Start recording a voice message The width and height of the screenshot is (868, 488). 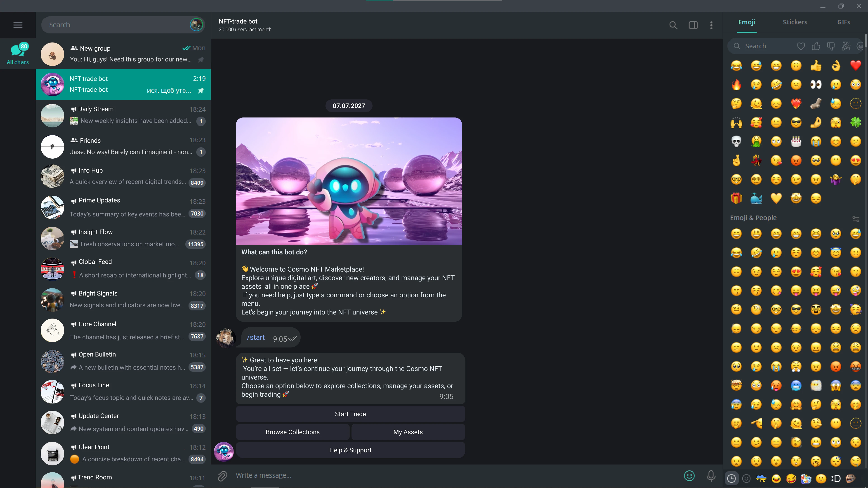click(x=711, y=476)
